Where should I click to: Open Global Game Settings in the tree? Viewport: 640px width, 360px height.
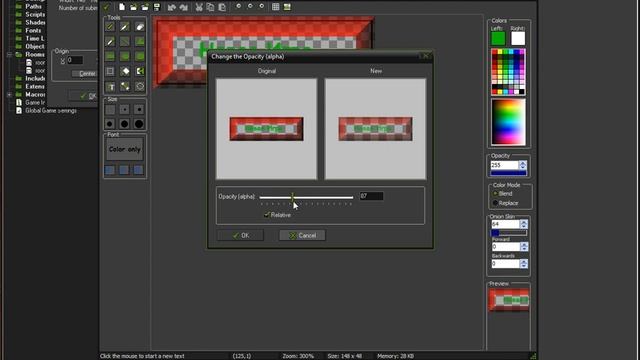point(51,111)
